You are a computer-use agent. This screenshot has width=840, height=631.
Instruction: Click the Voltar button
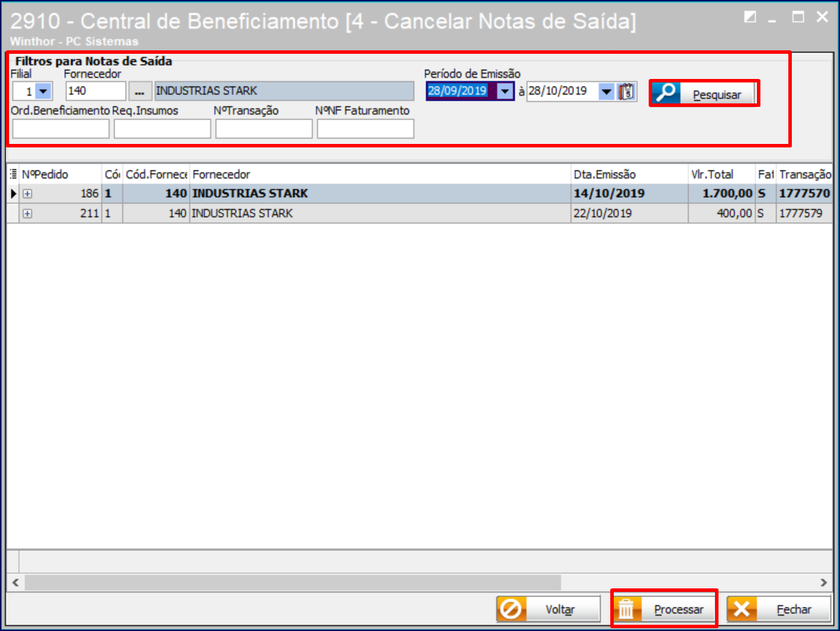[x=548, y=609]
